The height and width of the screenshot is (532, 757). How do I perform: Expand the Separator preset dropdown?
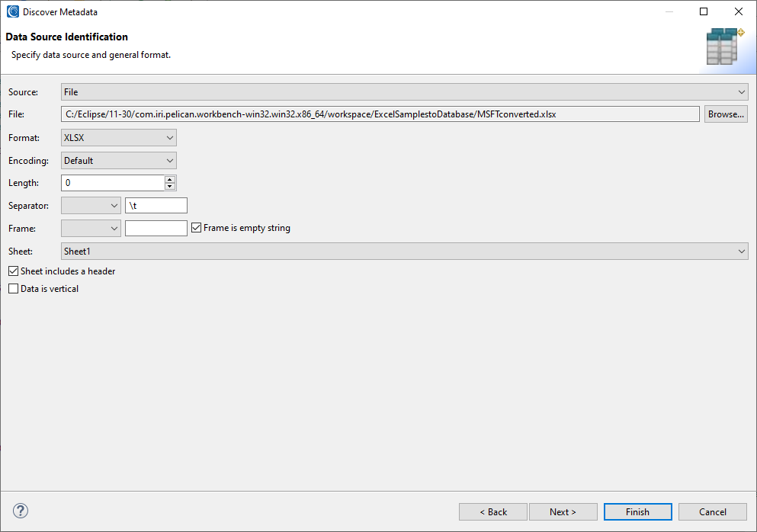tap(91, 205)
